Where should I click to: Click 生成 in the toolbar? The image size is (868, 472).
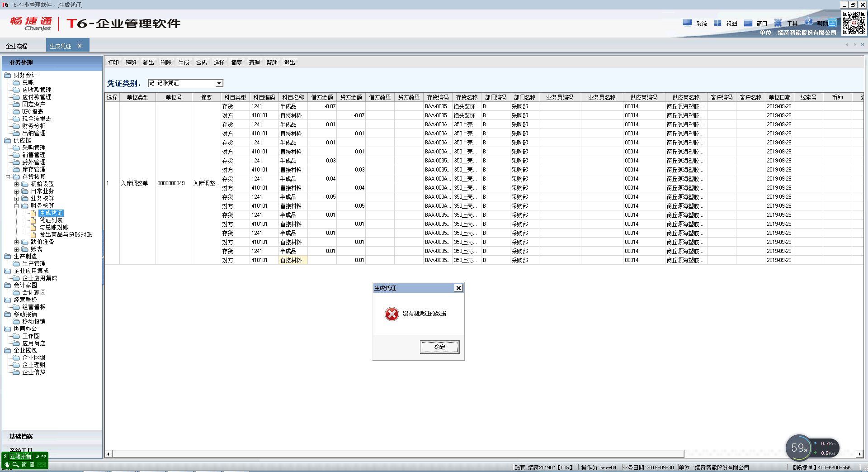click(x=184, y=62)
